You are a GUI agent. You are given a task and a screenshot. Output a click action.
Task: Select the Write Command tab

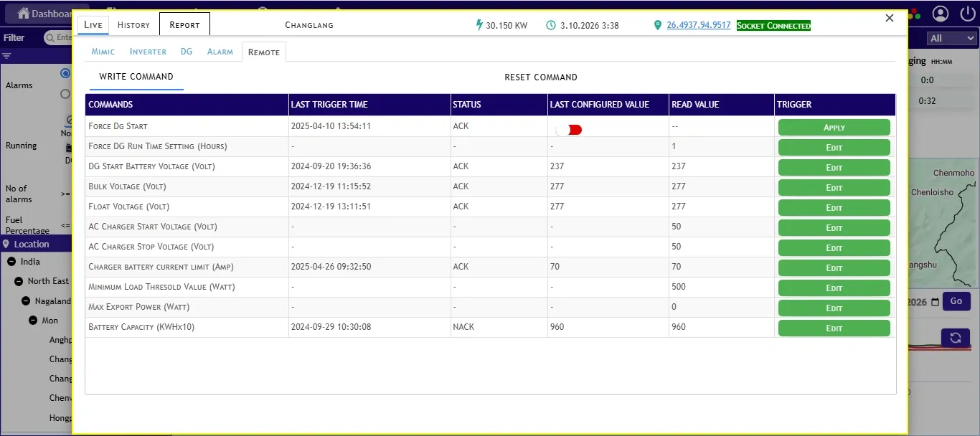[136, 77]
